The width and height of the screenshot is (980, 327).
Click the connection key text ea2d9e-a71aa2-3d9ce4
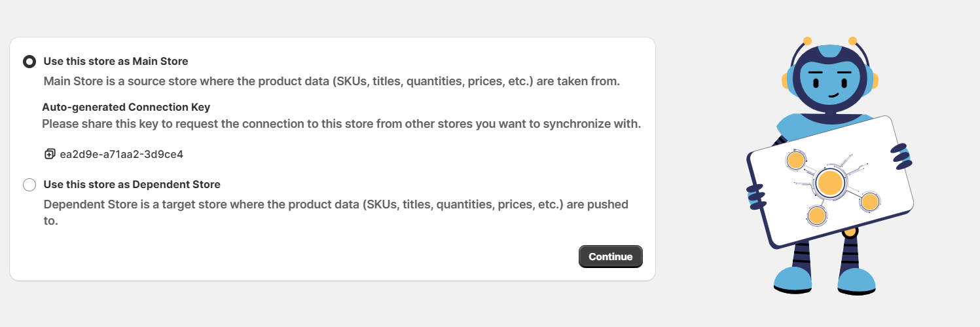point(121,155)
